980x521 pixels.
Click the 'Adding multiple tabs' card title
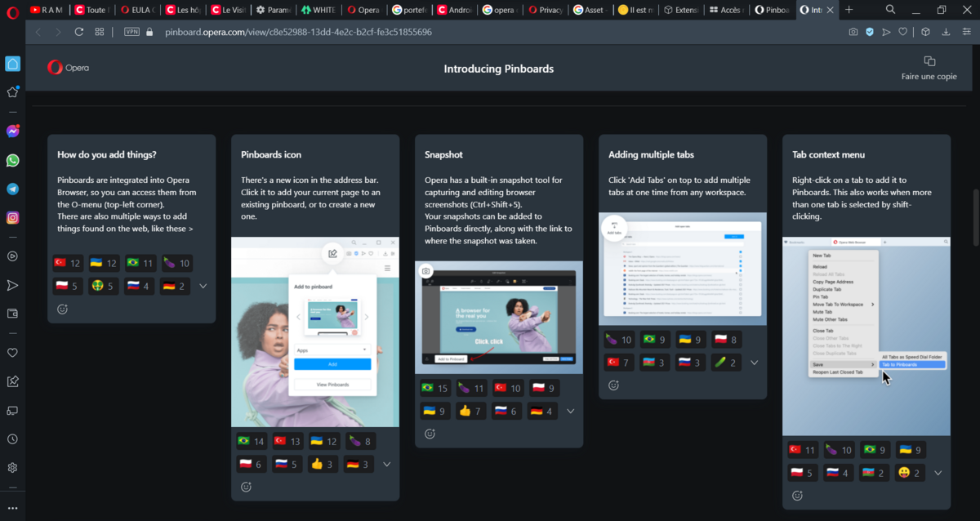click(x=651, y=154)
